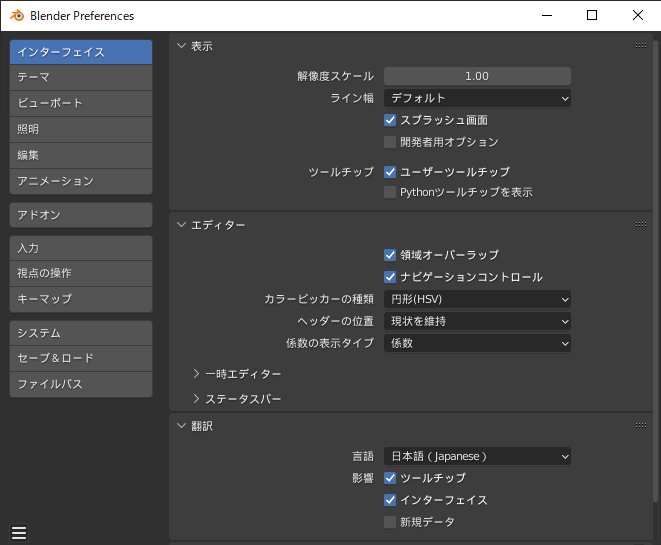The image size is (661, 545).
Task: Open the カラーピッカーの種類 dropdown
Action: coord(477,299)
